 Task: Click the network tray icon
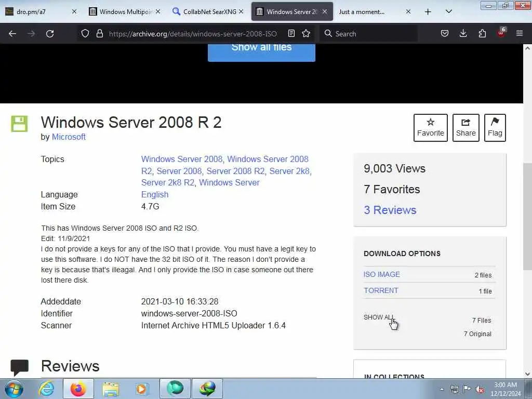(x=454, y=389)
